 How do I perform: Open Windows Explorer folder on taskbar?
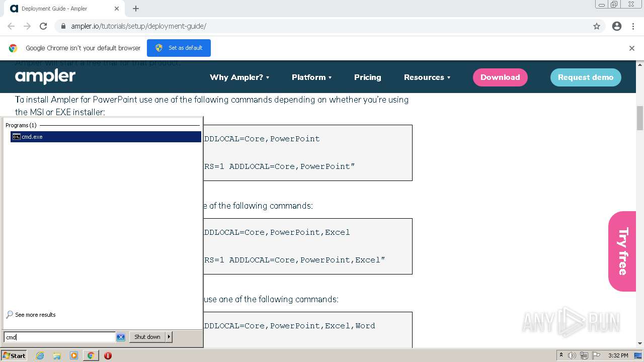point(57,355)
